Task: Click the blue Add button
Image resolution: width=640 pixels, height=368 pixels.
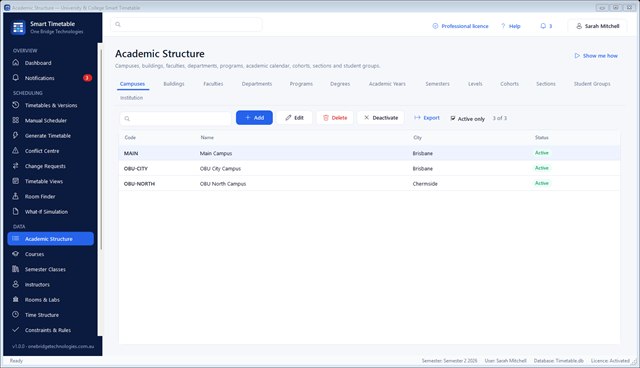Action: tap(254, 117)
